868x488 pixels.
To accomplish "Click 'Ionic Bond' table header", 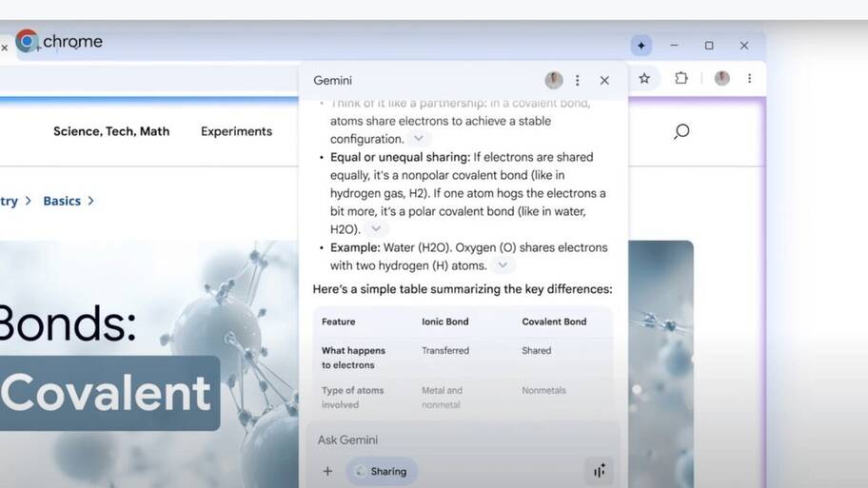I will point(445,322).
